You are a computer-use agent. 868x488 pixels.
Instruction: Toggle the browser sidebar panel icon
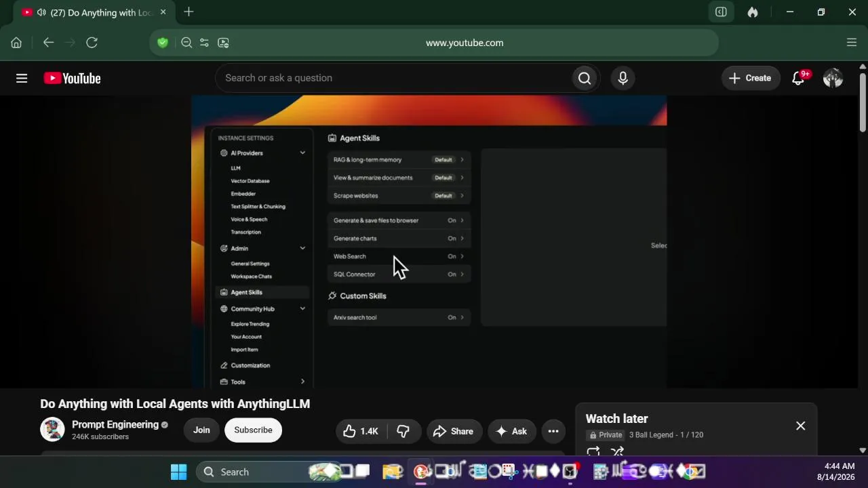[721, 12]
